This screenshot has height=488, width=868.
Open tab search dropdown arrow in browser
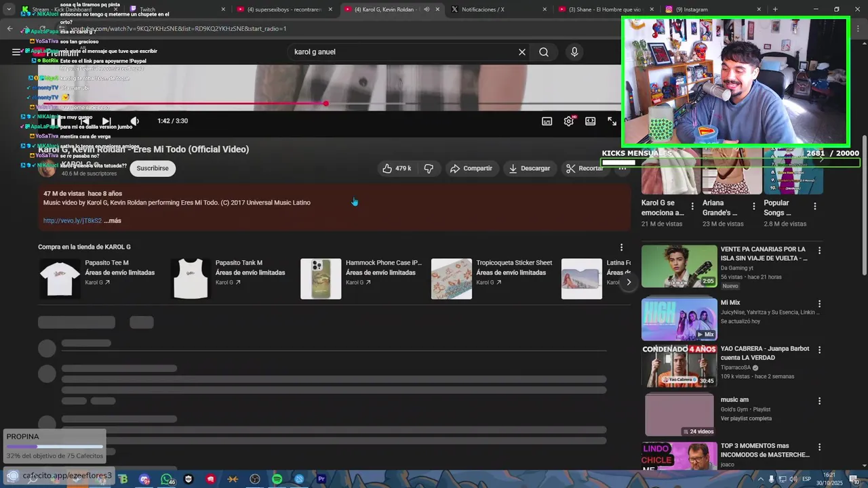pyautogui.click(x=8, y=9)
